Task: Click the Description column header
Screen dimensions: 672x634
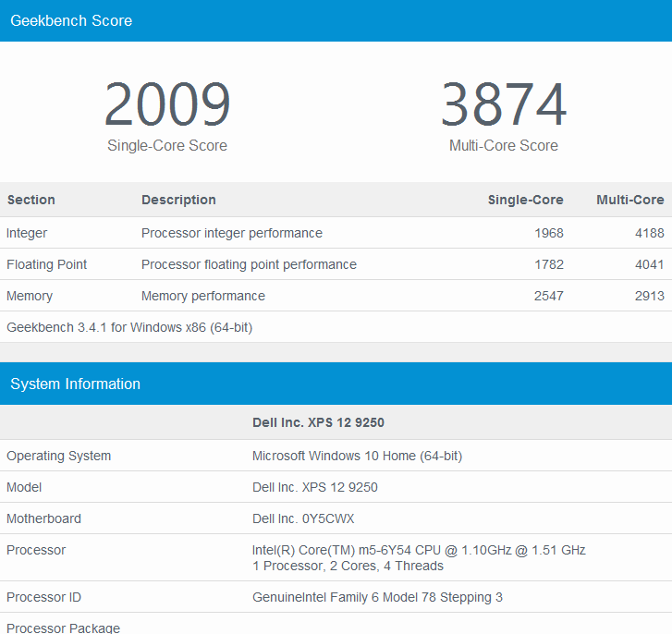Action: (x=178, y=200)
